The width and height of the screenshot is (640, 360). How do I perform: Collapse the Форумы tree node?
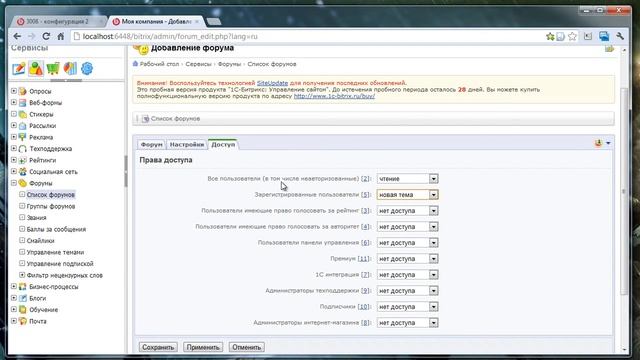14,183
